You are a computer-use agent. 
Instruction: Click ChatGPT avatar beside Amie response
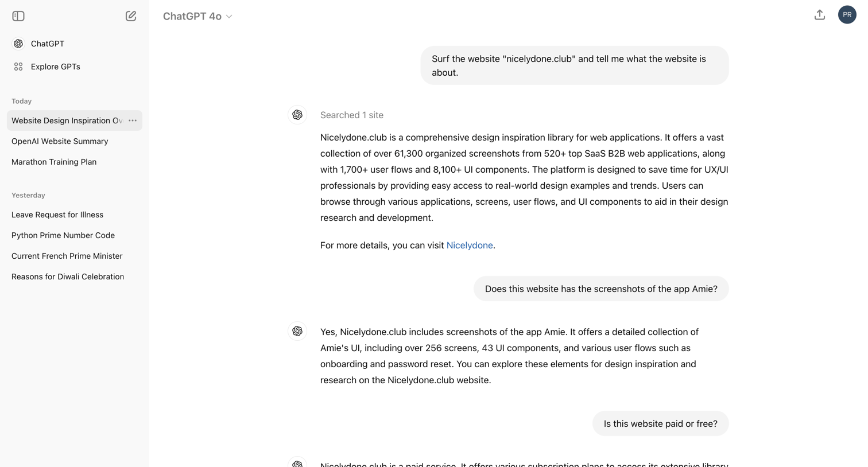pos(297,331)
